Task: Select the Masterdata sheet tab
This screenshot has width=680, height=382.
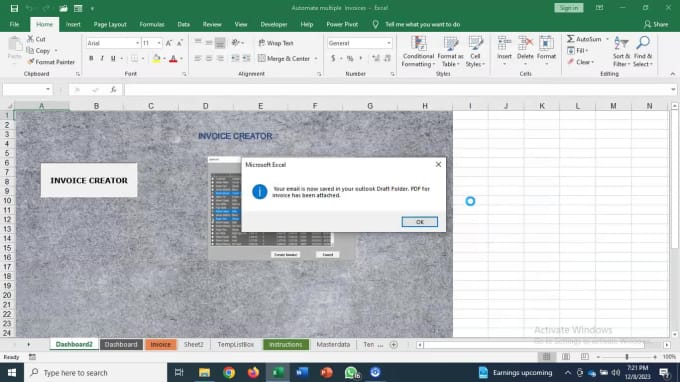Action: pyautogui.click(x=333, y=344)
